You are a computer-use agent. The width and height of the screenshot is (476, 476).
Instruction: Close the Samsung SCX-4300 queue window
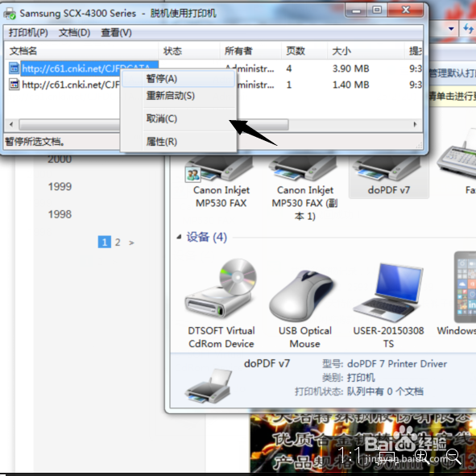[406, 10]
